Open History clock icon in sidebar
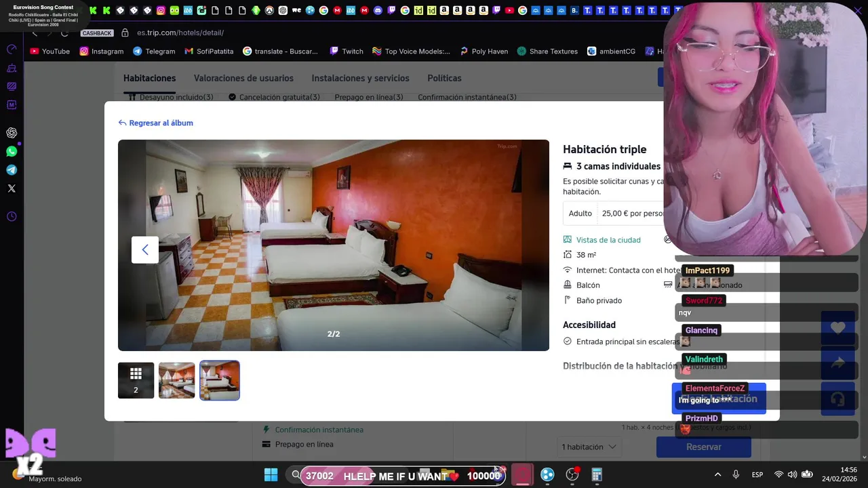Viewport: 868px width, 488px height. coord(12,217)
